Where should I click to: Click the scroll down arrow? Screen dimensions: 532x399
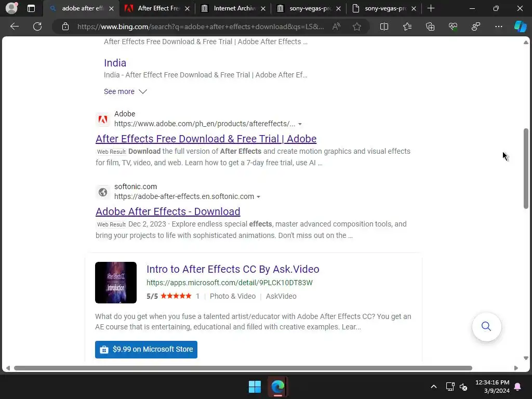pyautogui.click(x=526, y=358)
